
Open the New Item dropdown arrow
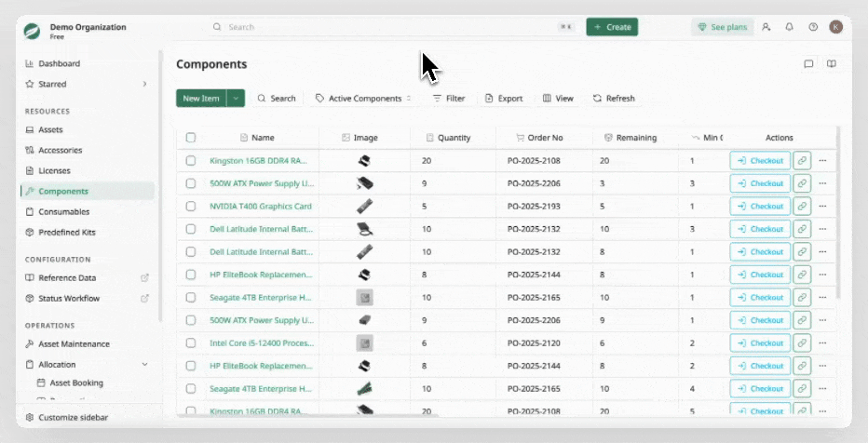click(236, 98)
